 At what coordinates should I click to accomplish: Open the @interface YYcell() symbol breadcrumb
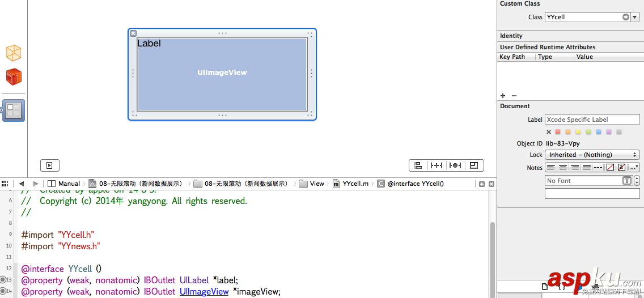tap(410, 184)
